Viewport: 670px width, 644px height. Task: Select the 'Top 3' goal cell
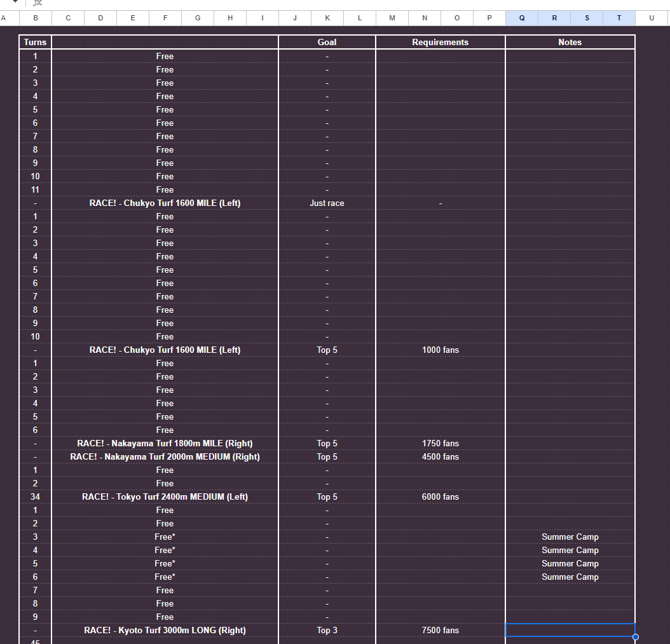327,630
